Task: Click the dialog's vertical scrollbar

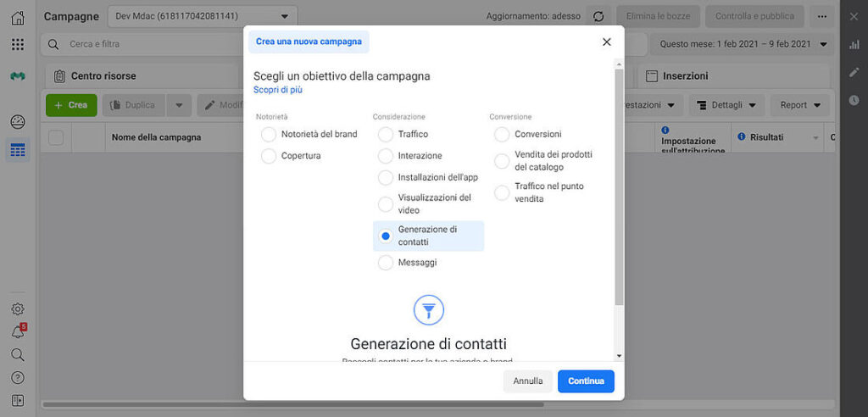Action: pyautogui.click(x=619, y=186)
